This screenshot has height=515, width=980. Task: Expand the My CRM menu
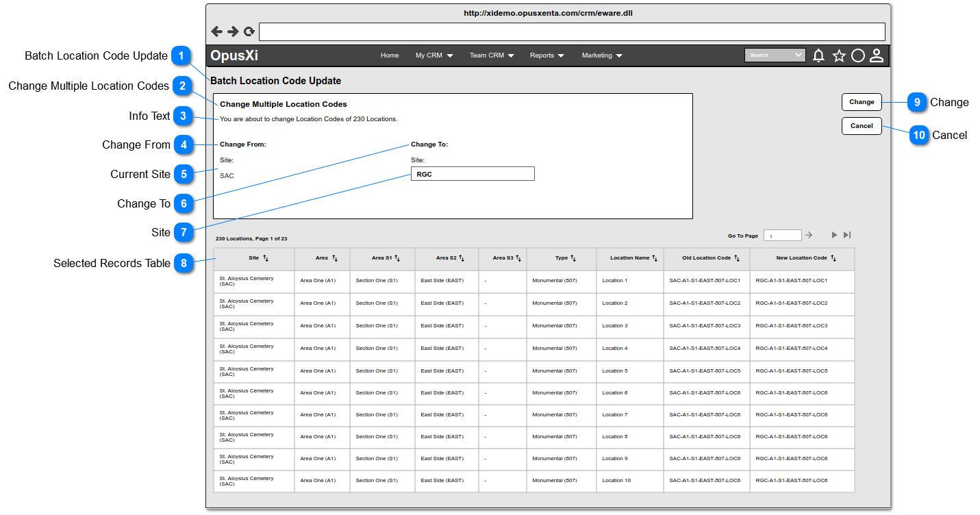pos(434,55)
